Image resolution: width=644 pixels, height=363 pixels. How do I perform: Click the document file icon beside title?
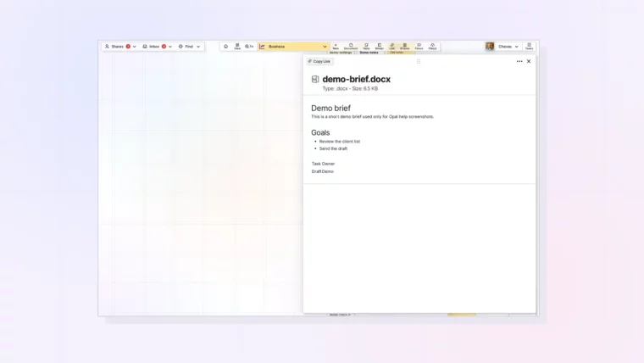tap(315, 79)
